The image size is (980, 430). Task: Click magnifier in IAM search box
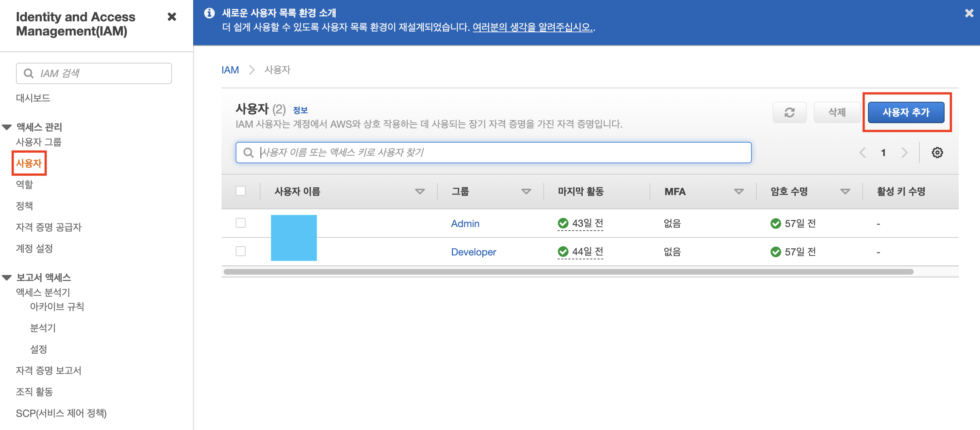tap(29, 73)
